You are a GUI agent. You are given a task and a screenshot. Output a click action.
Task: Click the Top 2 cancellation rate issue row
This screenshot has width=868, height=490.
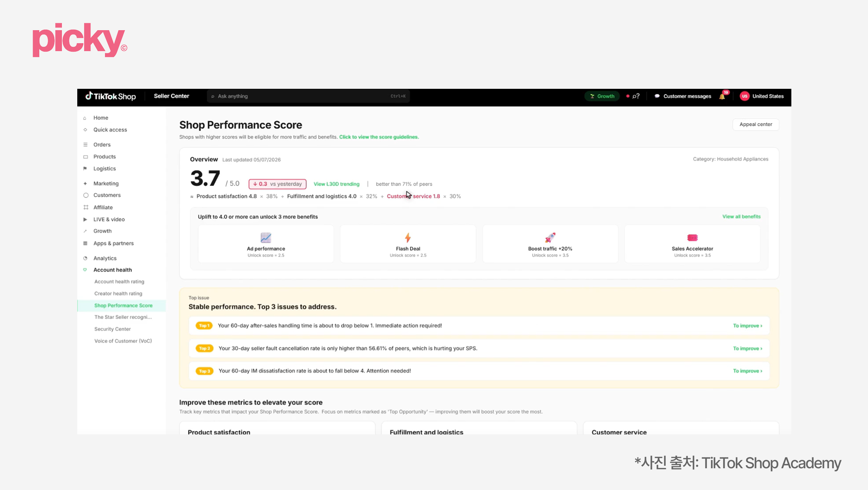(479, 348)
